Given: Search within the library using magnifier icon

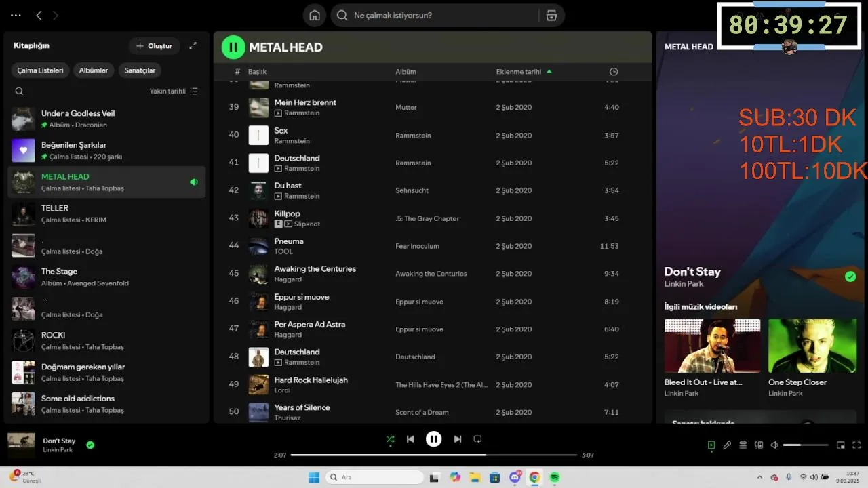Looking at the screenshot, I should [19, 91].
